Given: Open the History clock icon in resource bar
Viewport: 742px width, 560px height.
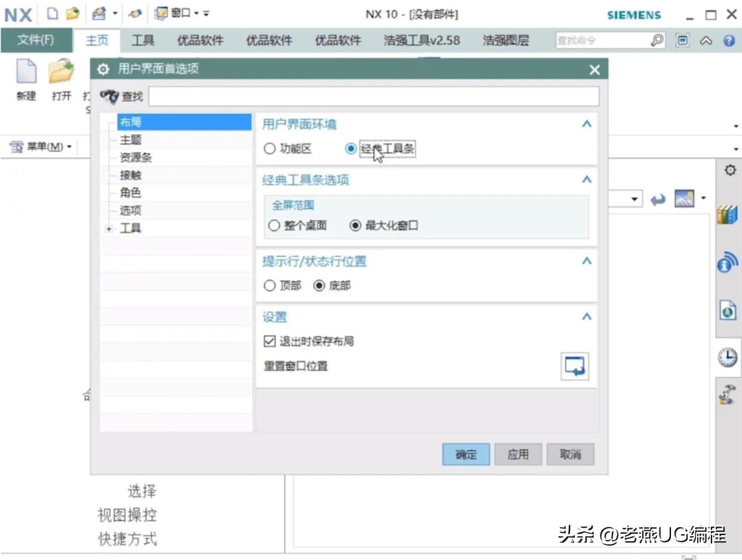Looking at the screenshot, I should pyautogui.click(x=727, y=357).
